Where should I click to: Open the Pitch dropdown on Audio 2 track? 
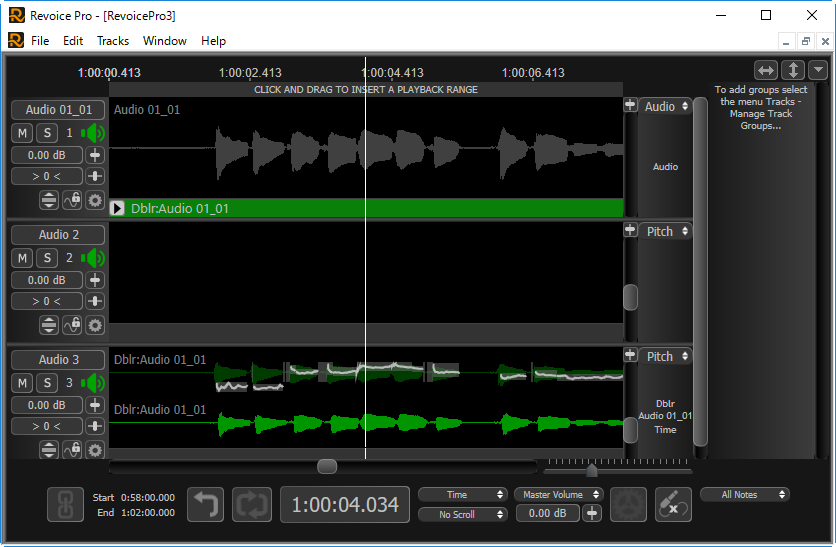point(665,231)
